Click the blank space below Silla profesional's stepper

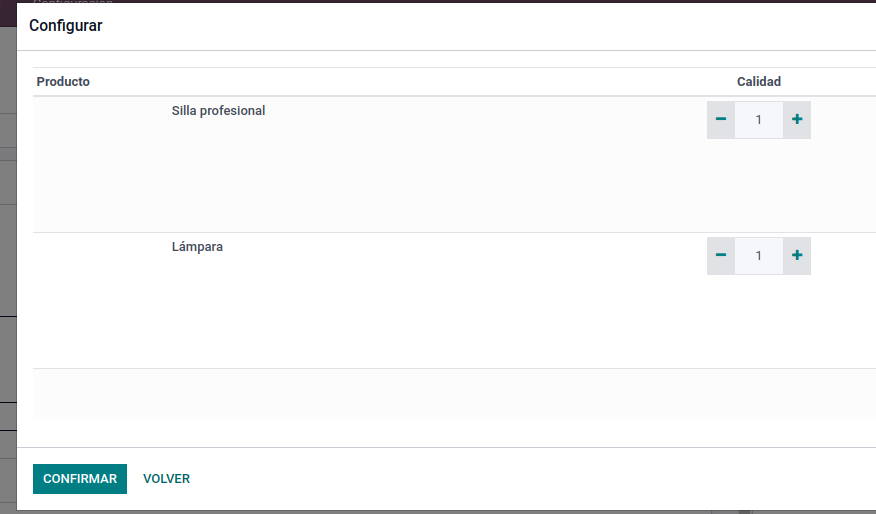pyautogui.click(x=759, y=184)
